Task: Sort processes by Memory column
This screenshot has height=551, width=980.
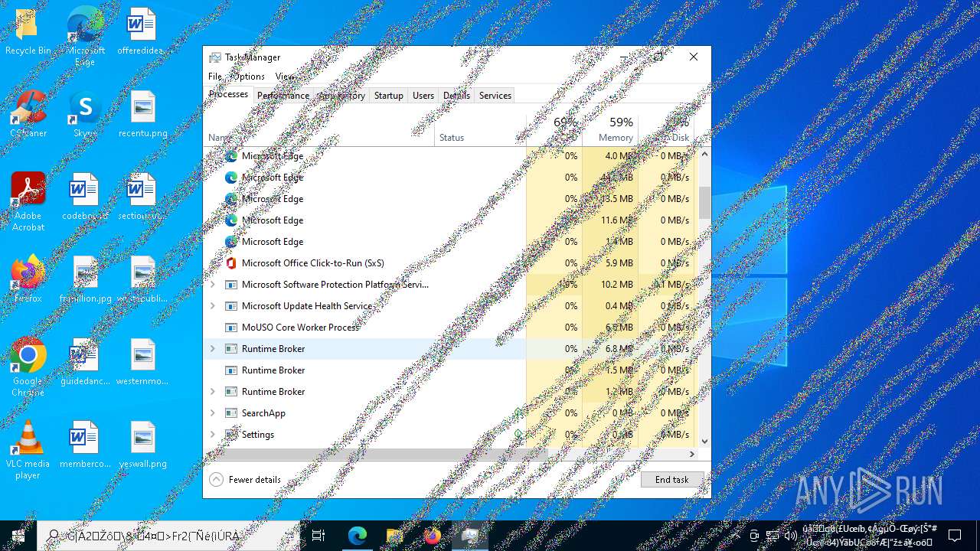Action: click(x=610, y=129)
